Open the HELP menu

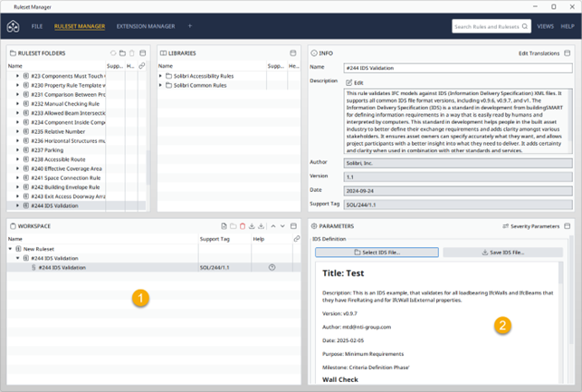[x=568, y=26]
